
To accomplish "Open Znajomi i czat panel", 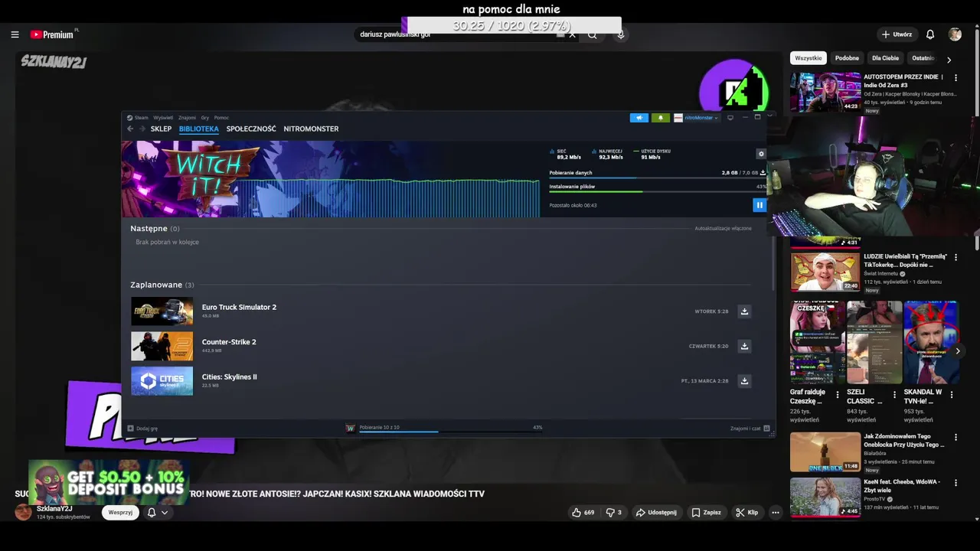I will point(750,429).
